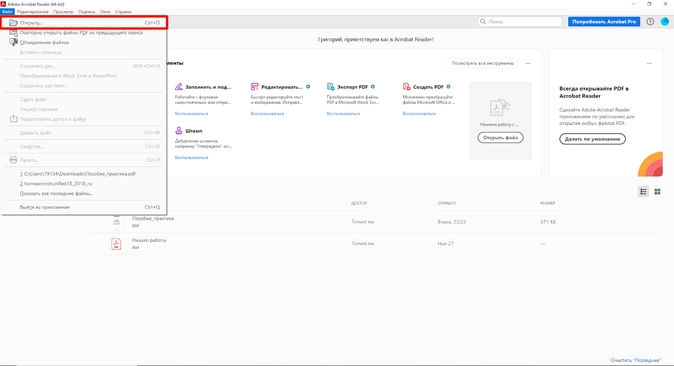Click Воспользоваться under Заполнить и подписать
Image resolution: width=674 pixels, height=366 pixels.
point(191,114)
